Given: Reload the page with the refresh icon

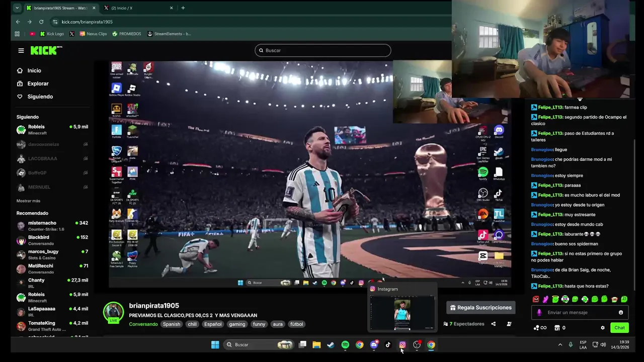Looking at the screenshot, I should coord(41,22).
